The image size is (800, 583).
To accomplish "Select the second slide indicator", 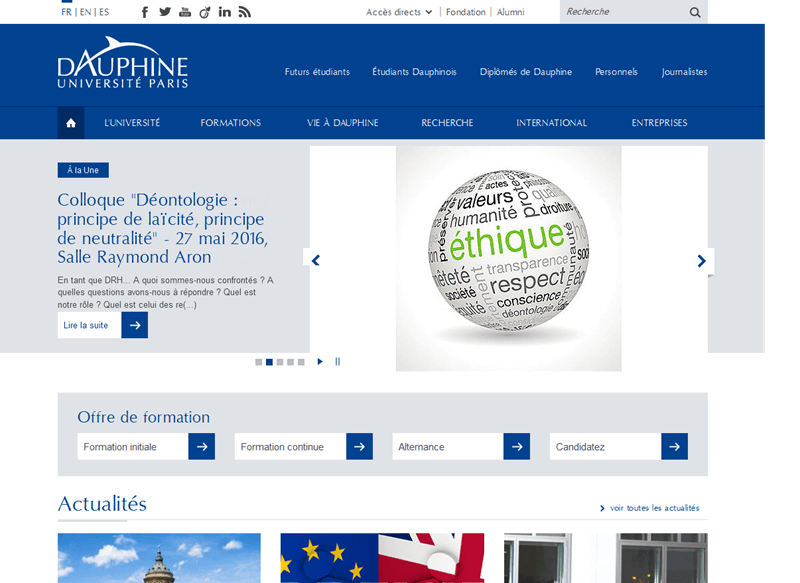I will [x=269, y=362].
